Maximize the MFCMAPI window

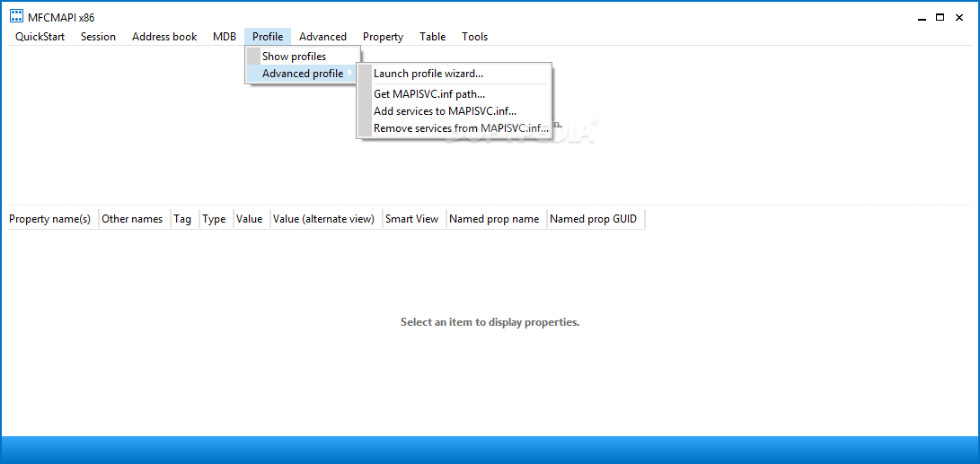pyautogui.click(x=940, y=17)
